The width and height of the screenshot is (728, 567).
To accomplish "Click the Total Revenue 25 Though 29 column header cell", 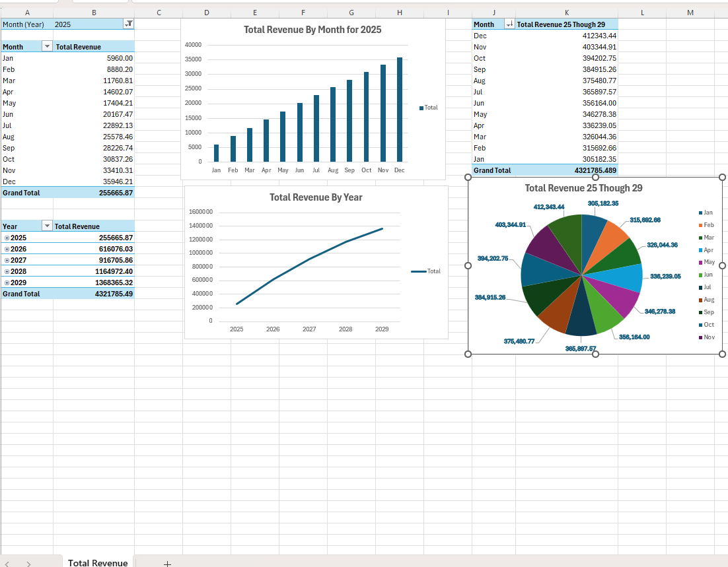I will 566,24.
